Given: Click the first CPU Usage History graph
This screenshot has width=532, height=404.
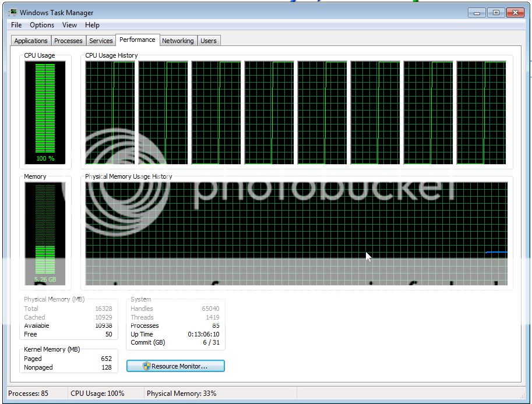Looking at the screenshot, I should pos(110,112).
